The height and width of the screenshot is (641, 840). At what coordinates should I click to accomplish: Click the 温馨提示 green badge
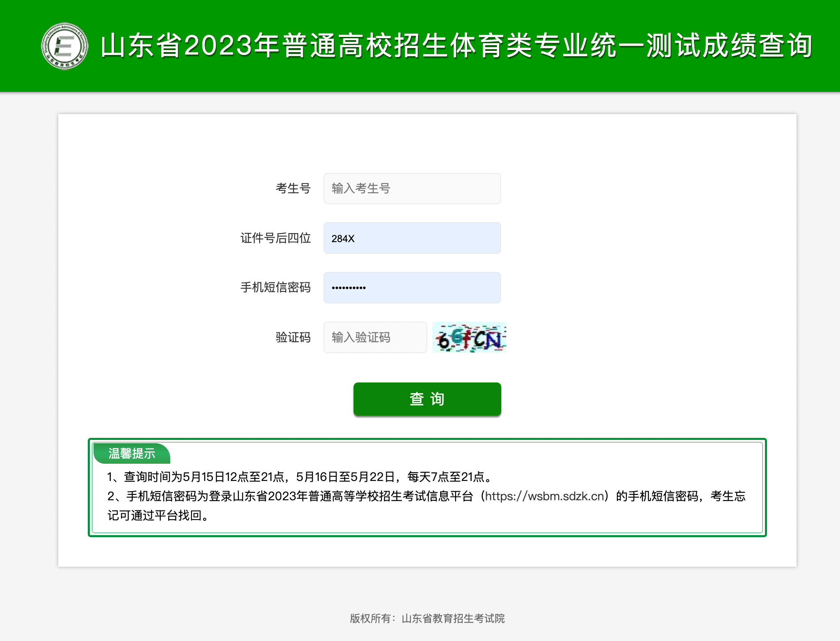pyautogui.click(x=132, y=453)
